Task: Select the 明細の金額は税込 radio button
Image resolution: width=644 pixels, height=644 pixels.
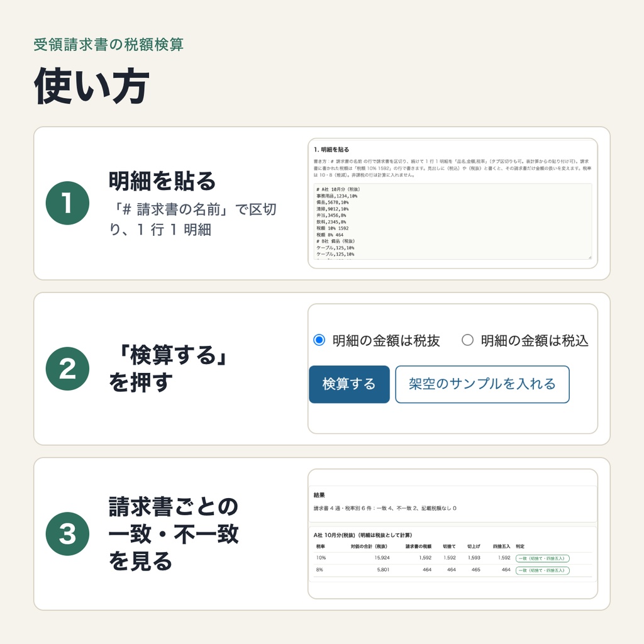Action: [467, 340]
